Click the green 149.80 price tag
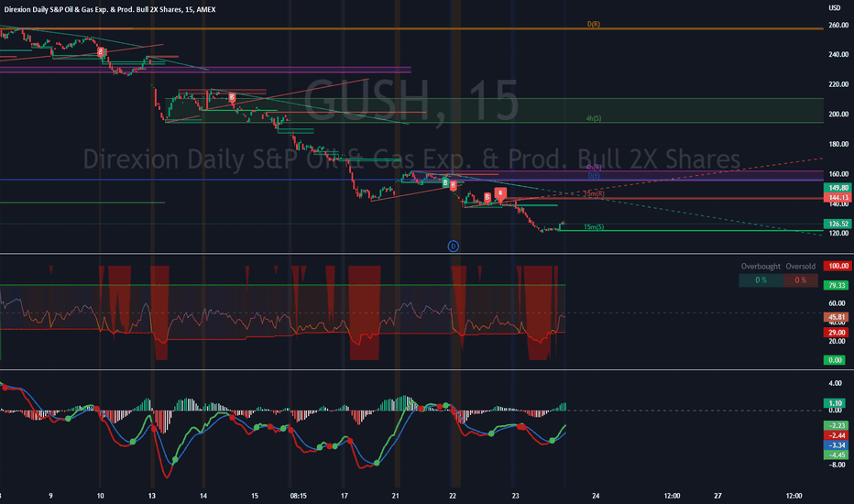This screenshot has height=504, width=854. click(x=838, y=188)
